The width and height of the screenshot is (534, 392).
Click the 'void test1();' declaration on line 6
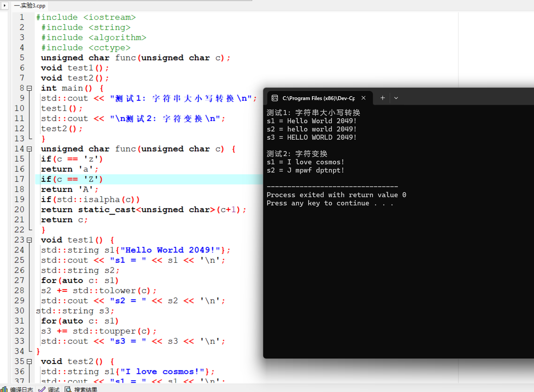[75, 68]
